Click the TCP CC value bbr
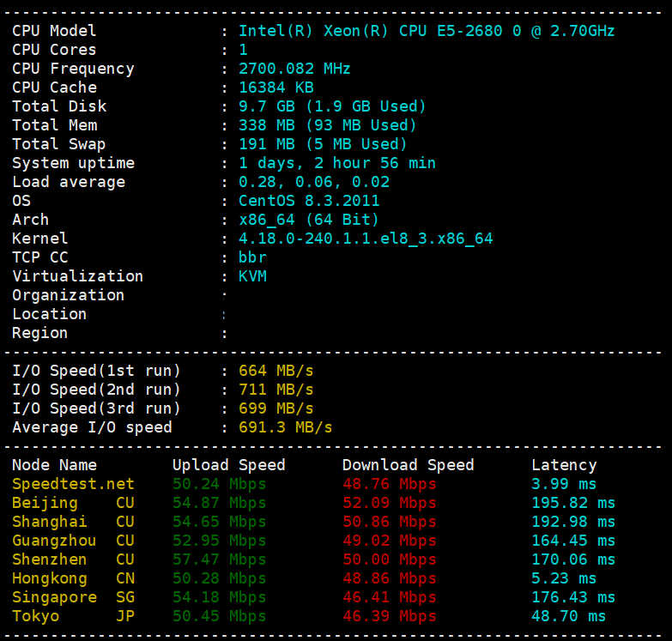672x641 pixels. pyautogui.click(x=252, y=257)
